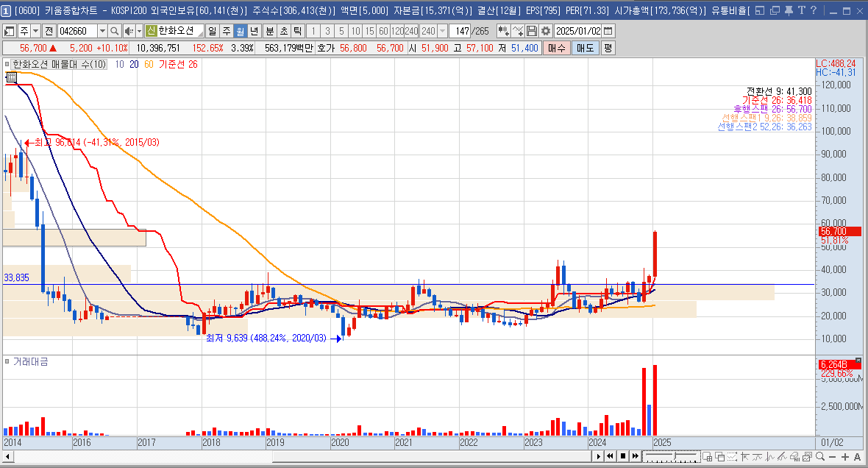Select interval 1 button
Screen dimensions: 868x468
click(x=313, y=31)
